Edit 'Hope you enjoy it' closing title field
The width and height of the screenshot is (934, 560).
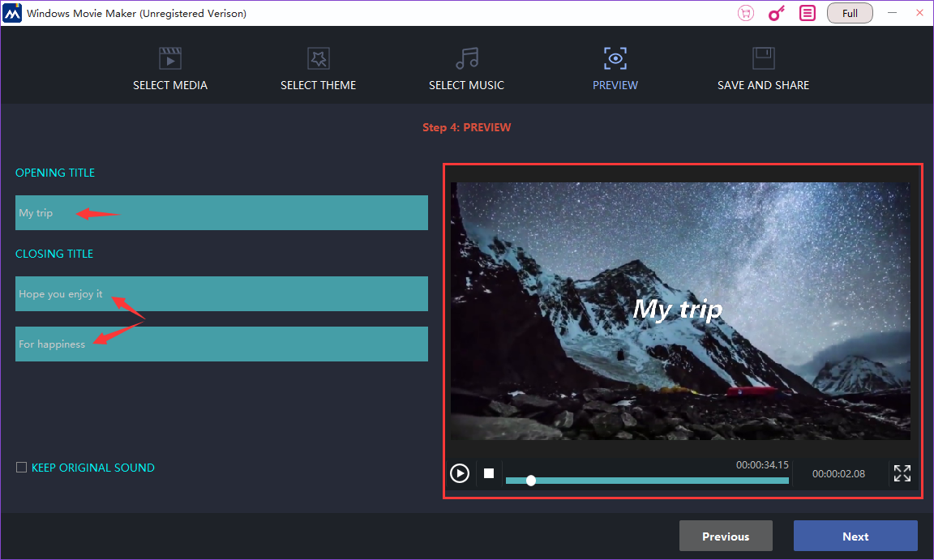pos(221,294)
